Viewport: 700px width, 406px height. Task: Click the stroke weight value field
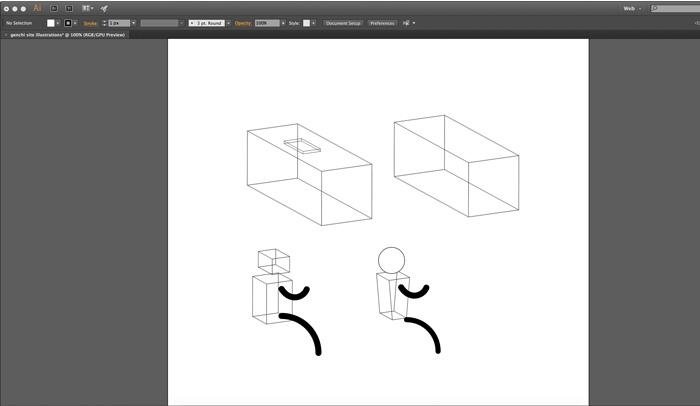(119, 23)
